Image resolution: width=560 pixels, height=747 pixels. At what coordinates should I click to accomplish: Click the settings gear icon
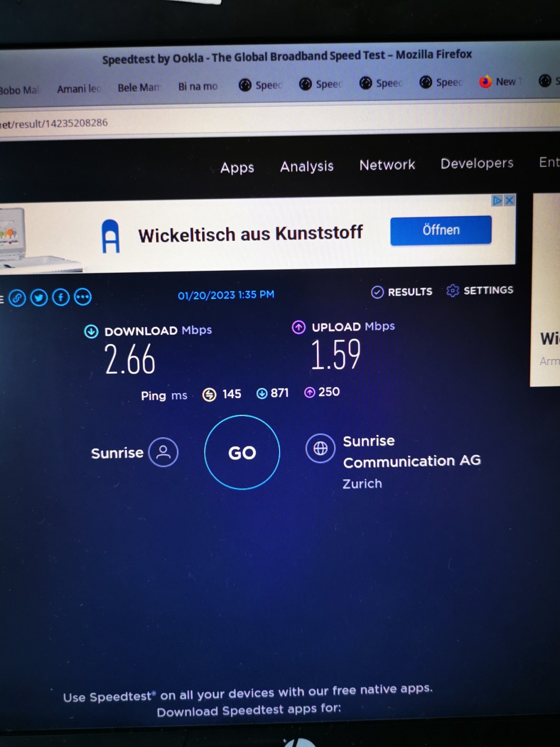coord(452,291)
